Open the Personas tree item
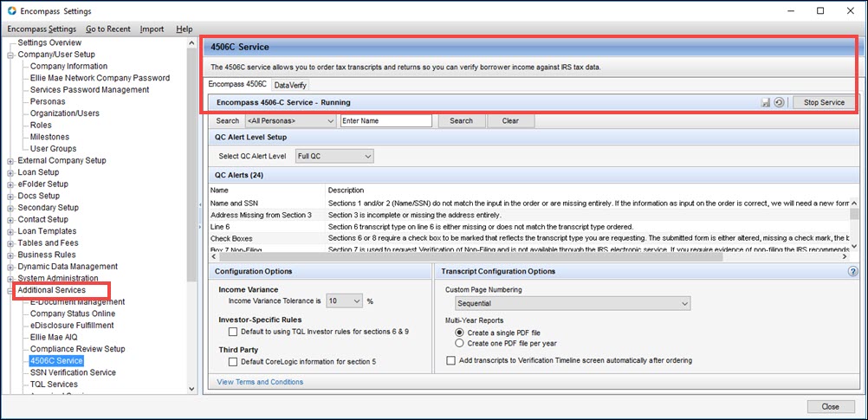Screen dimensions: 868x420 point(48,102)
